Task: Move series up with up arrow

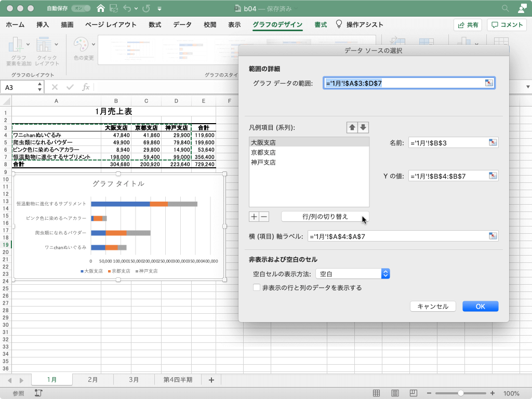Action: (x=352, y=128)
